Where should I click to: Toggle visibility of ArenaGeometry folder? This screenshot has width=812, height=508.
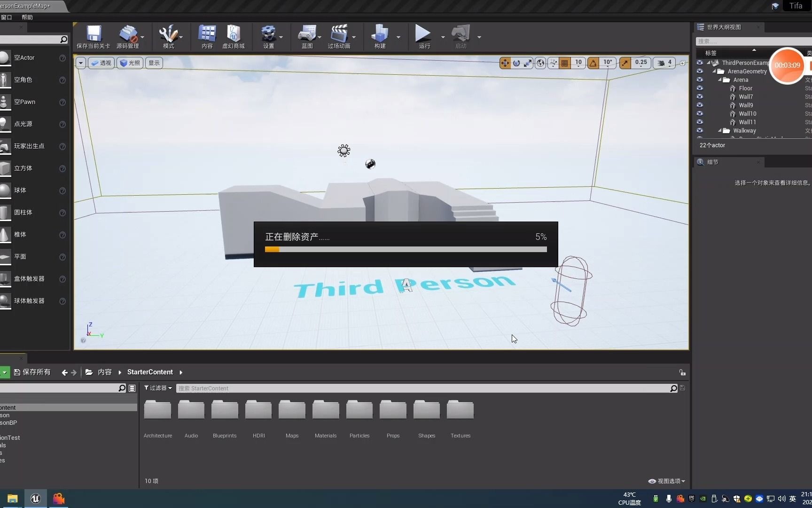pyautogui.click(x=700, y=71)
